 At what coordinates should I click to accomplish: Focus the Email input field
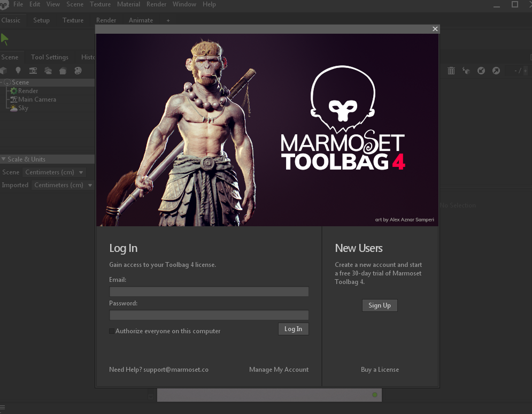[x=209, y=292]
